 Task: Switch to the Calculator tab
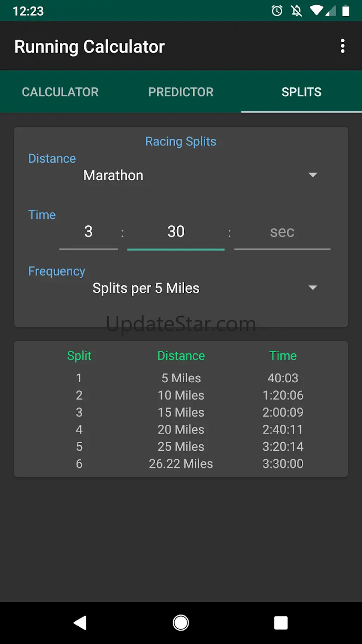60,92
